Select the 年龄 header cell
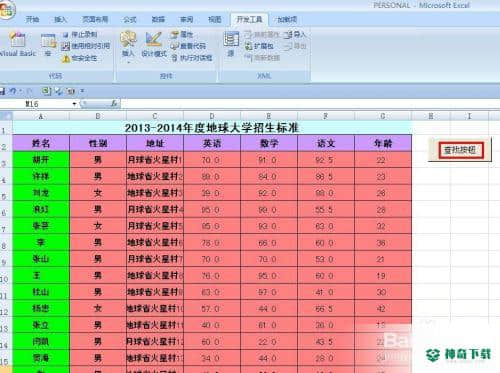This screenshot has height=373, width=500. pyautogui.click(x=383, y=143)
